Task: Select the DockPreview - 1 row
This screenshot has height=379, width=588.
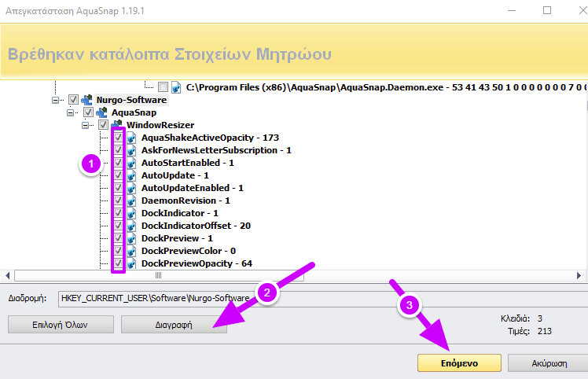Action: (x=177, y=238)
